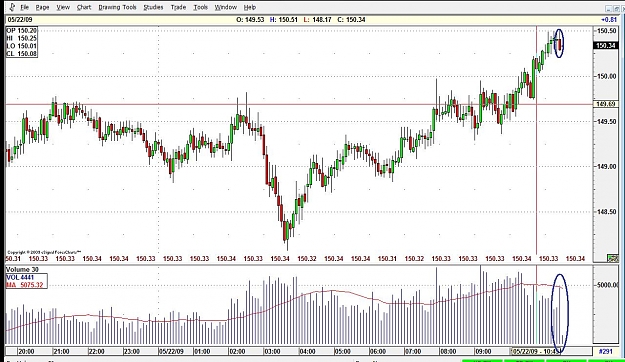This screenshot has width=625, height=362.
Task: Click the VOL 4441 readout
Action: [20, 277]
